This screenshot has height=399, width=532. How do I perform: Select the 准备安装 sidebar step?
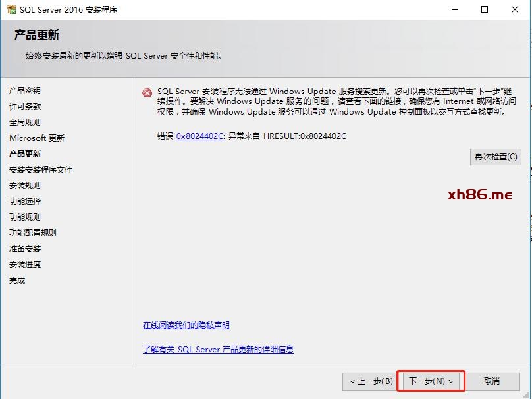tap(25, 249)
